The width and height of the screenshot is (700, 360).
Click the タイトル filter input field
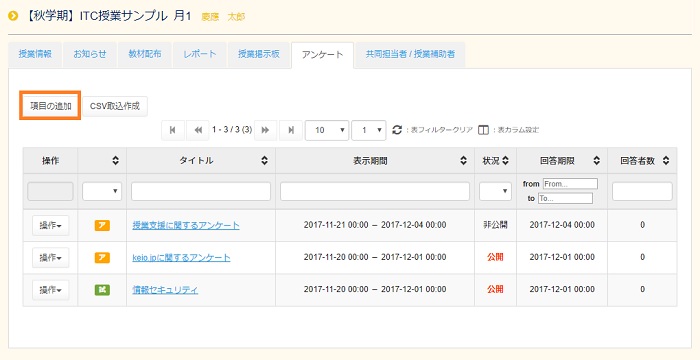pyautogui.click(x=201, y=191)
